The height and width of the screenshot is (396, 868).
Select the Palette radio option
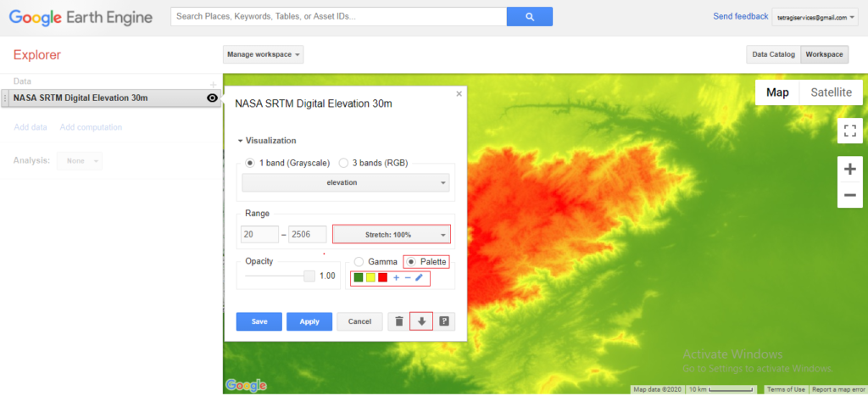pos(412,261)
